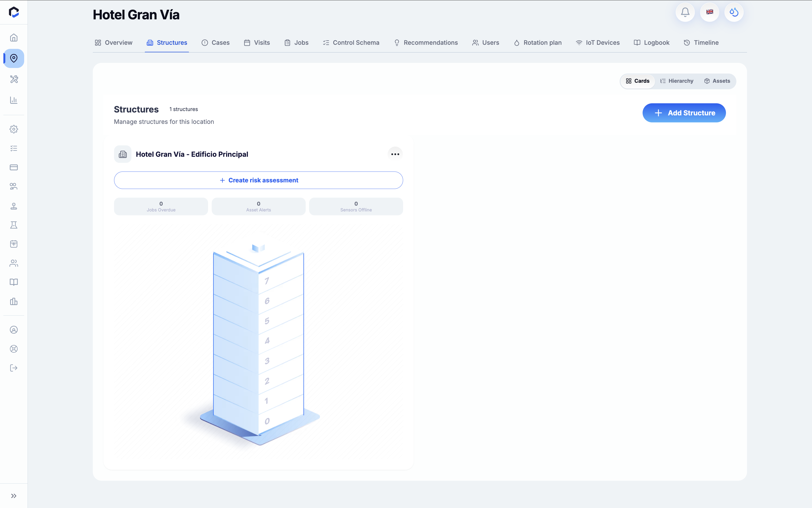
Task: Open the tools wrench sidebar icon
Action: (x=14, y=79)
